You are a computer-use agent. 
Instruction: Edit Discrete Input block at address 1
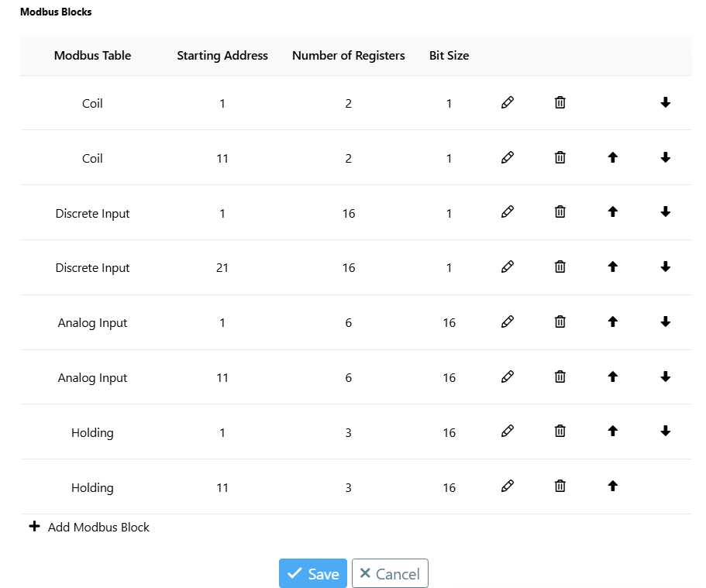point(508,212)
